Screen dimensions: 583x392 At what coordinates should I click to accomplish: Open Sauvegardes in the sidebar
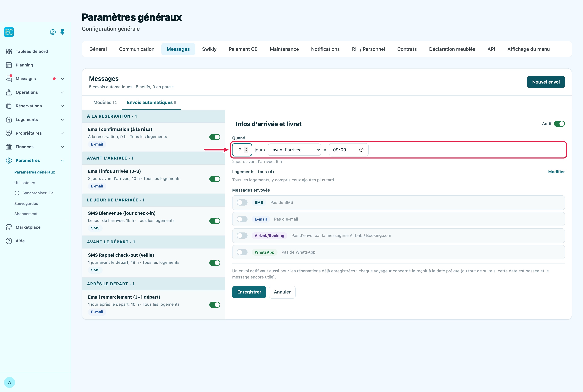click(26, 203)
